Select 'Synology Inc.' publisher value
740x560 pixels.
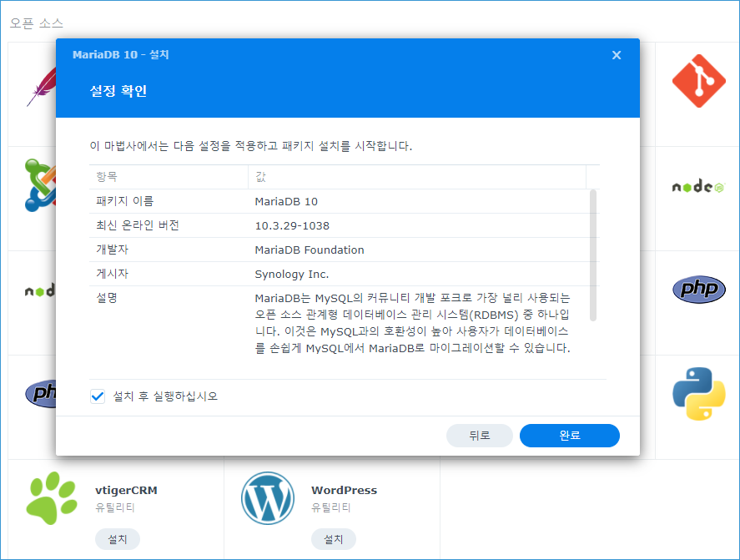click(x=292, y=275)
